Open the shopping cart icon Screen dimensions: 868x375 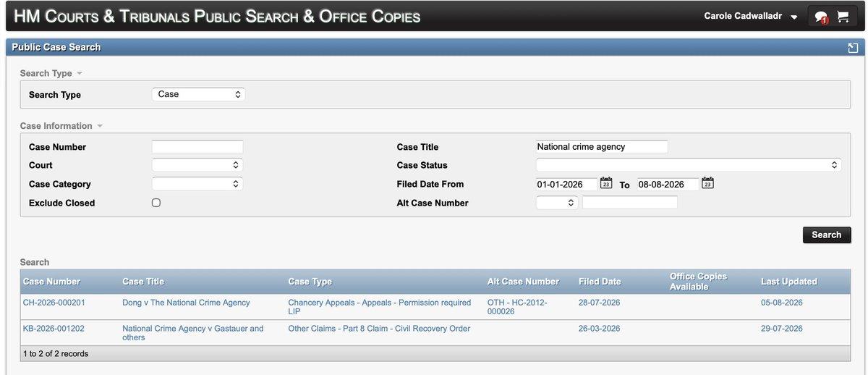click(843, 17)
